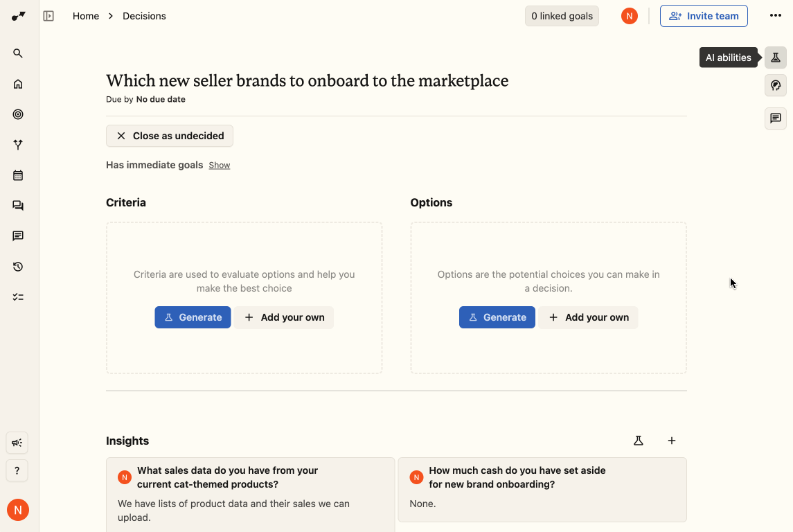
Task: Open the checklist icon in sidebar
Action: pos(18,297)
